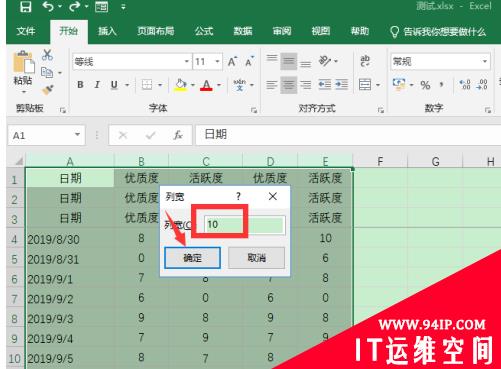The height and width of the screenshot is (369, 501).
Task: Click the 列宽 value field showing 10
Action: [x=244, y=224]
